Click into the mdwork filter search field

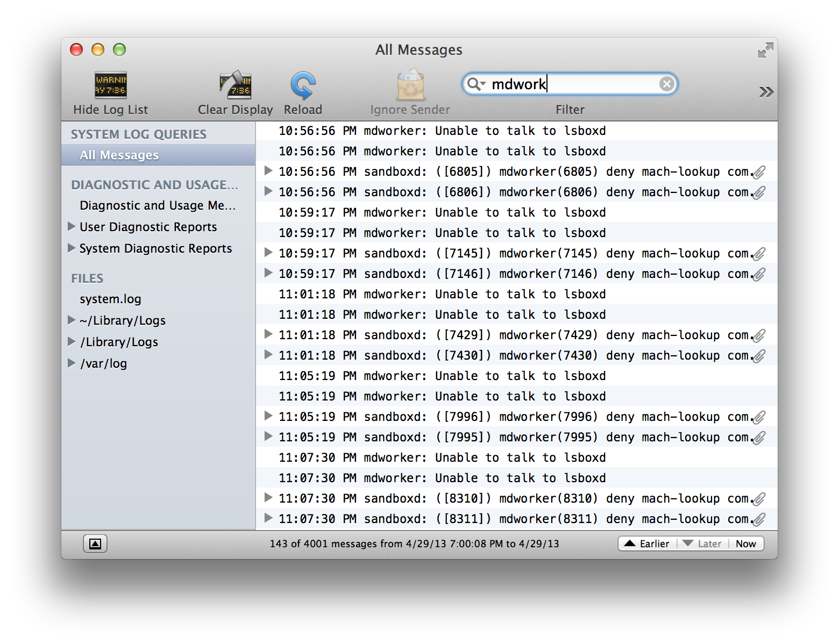(x=570, y=84)
